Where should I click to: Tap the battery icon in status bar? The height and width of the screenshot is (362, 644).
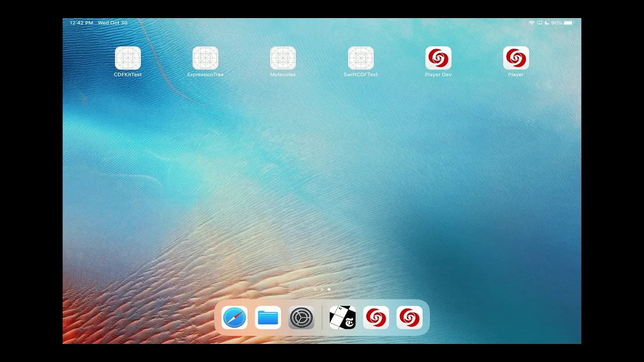569,23
